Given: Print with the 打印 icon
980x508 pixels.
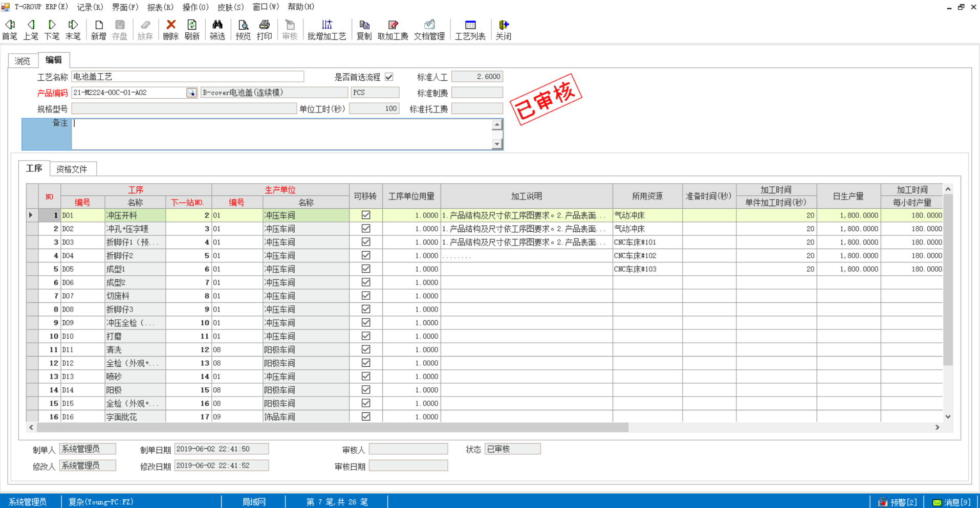Looking at the screenshot, I should point(264,30).
